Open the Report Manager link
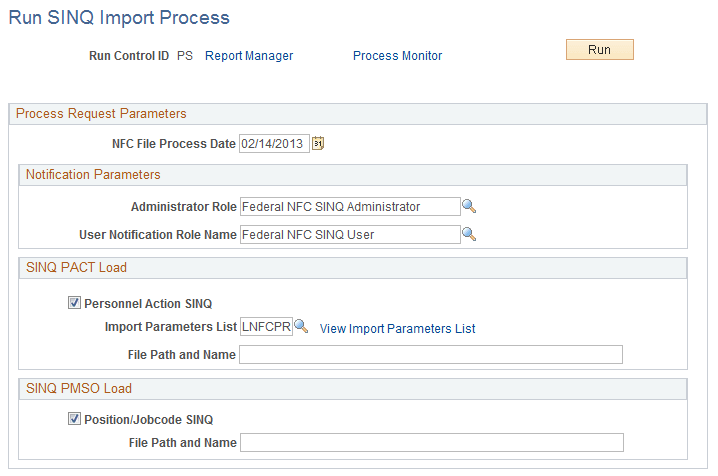Screen dimensions: 718x476 tap(249, 56)
